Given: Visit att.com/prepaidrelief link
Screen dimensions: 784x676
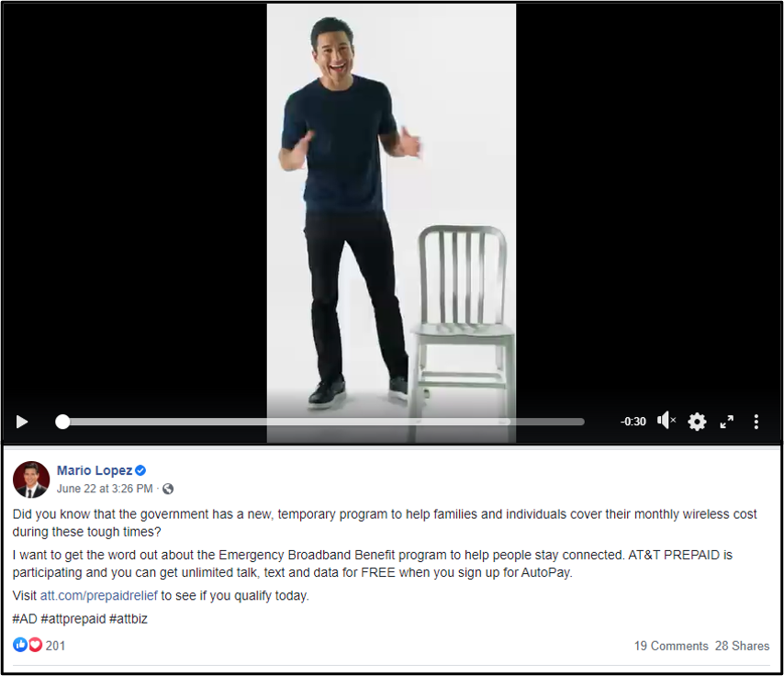Looking at the screenshot, I should click(x=98, y=595).
